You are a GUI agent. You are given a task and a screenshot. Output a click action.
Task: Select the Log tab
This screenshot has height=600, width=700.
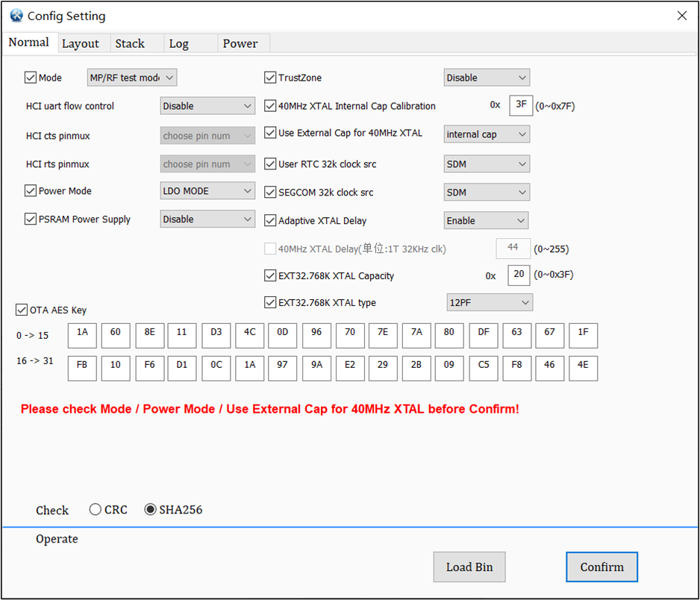[179, 44]
